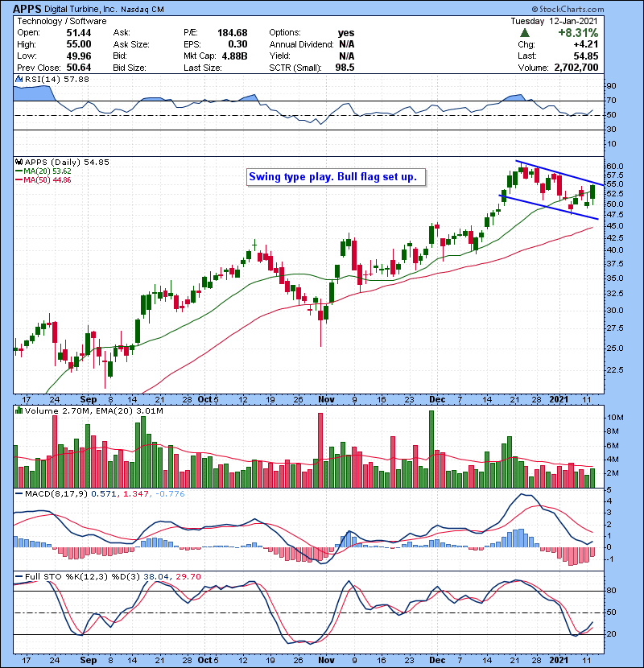Click the MACD(8,17,9) panel label
644x668 pixels.
[x=56, y=494]
